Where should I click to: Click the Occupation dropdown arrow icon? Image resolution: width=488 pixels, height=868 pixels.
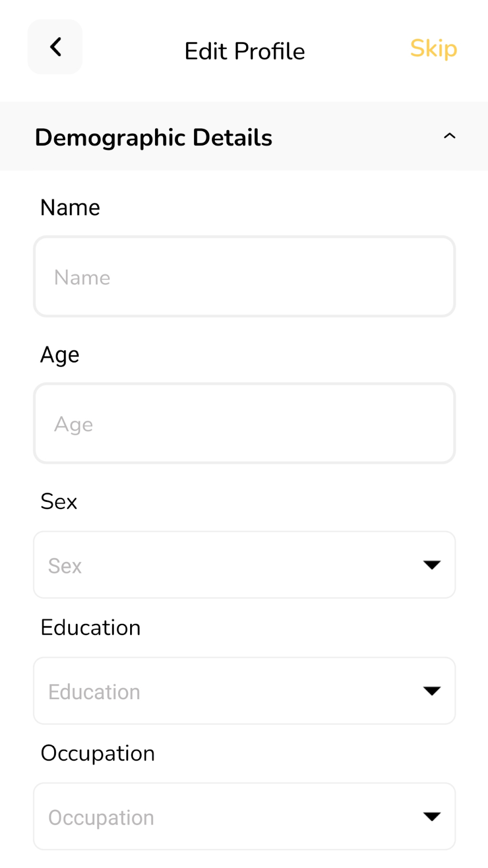(x=432, y=816)
